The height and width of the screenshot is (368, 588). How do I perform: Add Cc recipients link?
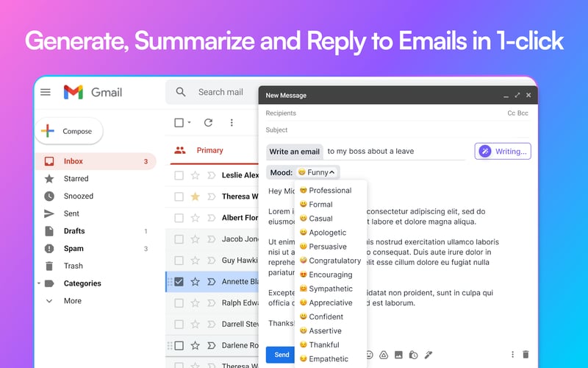coord(511,113)
